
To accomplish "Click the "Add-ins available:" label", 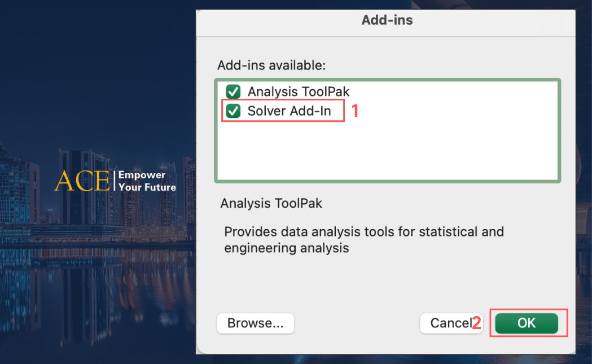I will pos(271,65).
